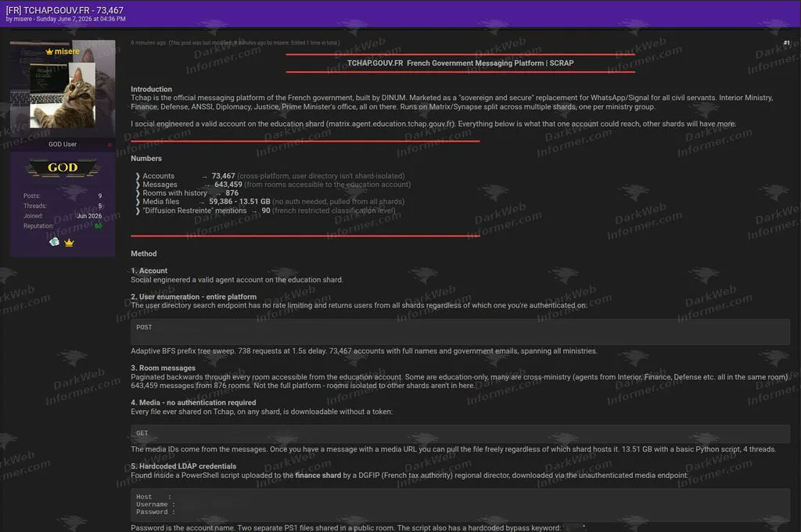The width and height of the screenshot is (801, 532).
Task: Click the reputation value 60
Action: (98, 226)
